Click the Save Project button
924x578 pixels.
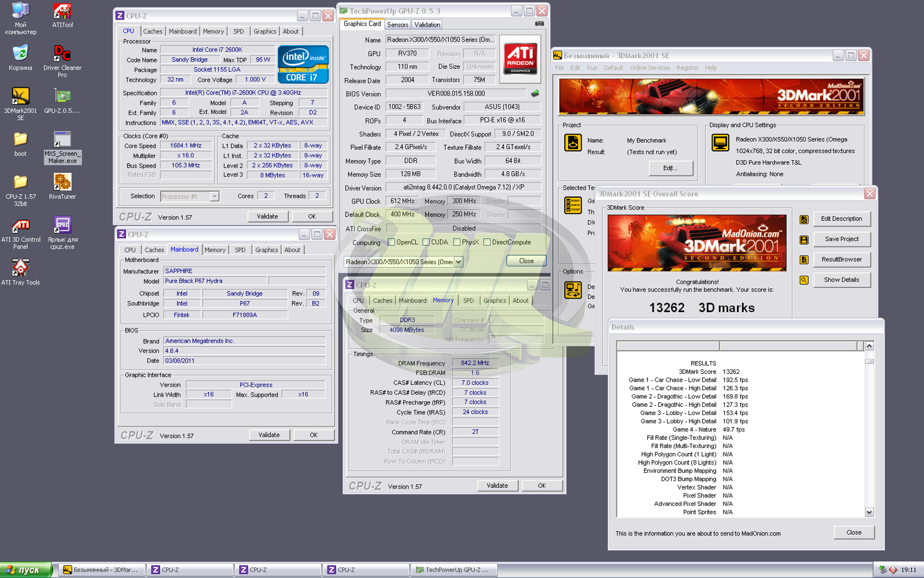841,239
